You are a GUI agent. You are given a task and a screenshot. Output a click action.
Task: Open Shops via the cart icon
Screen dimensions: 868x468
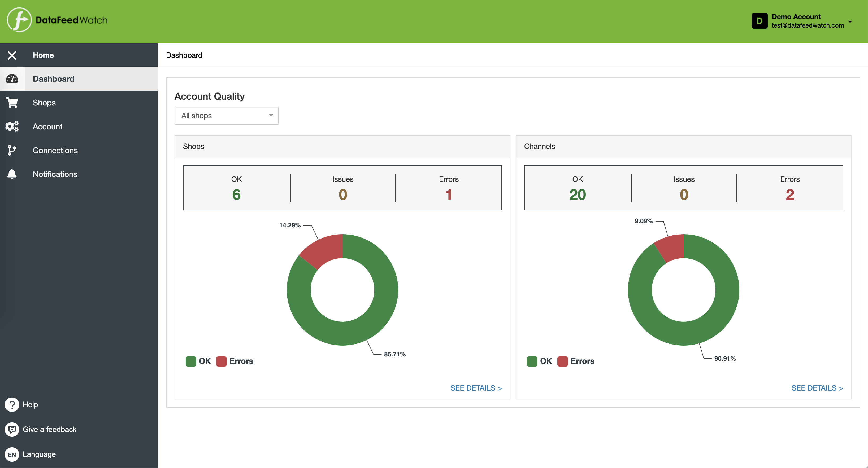tap(12, 102)
